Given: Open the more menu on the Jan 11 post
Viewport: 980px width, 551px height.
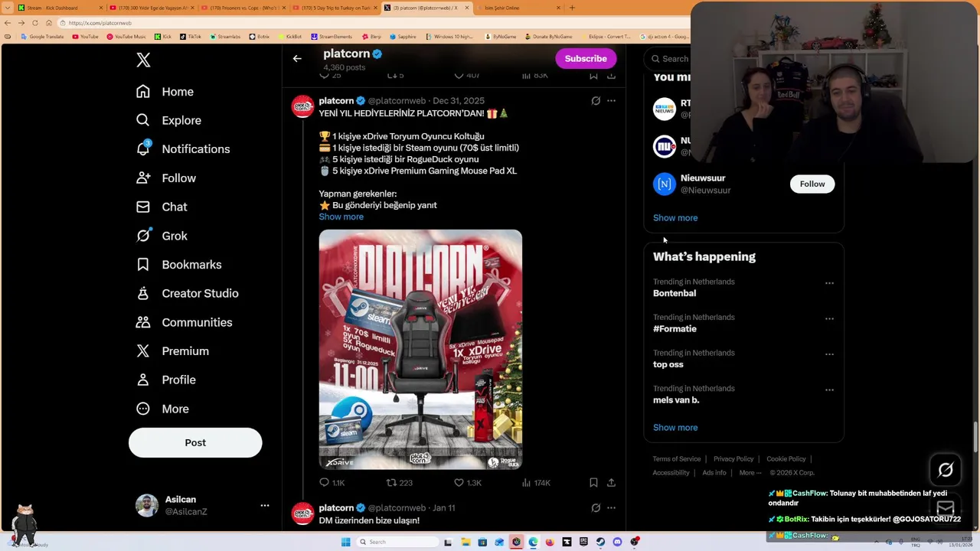Looking at the screenshot, I should point(611,508).
